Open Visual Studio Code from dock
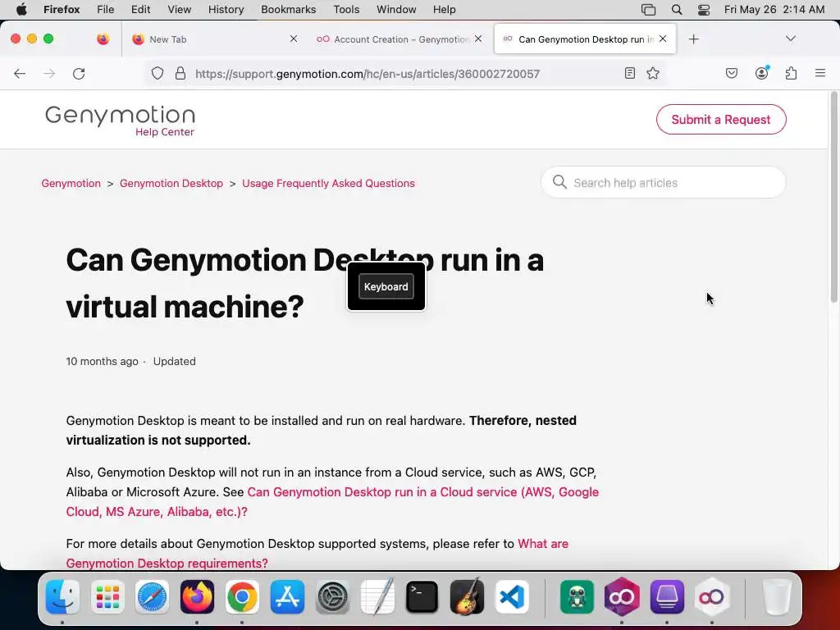840x630 pixels. pos(512,597)
